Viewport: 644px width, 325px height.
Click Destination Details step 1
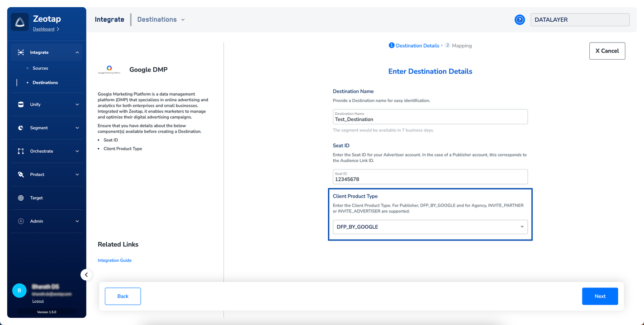click(414, 46)
